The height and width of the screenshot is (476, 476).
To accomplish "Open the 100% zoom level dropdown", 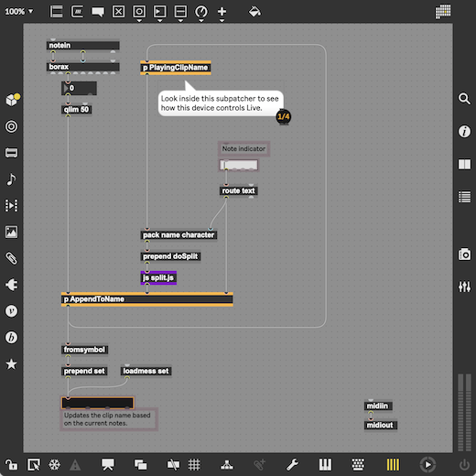I will tap(18, 12).
